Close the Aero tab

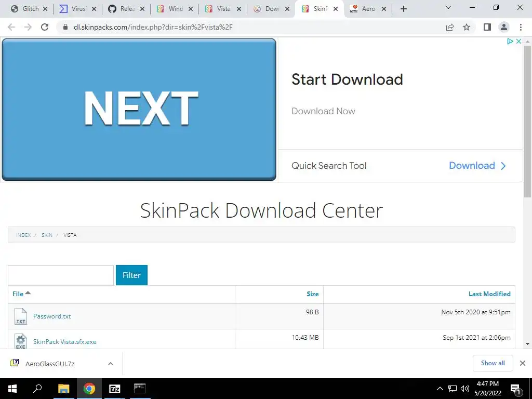point(384,9)
